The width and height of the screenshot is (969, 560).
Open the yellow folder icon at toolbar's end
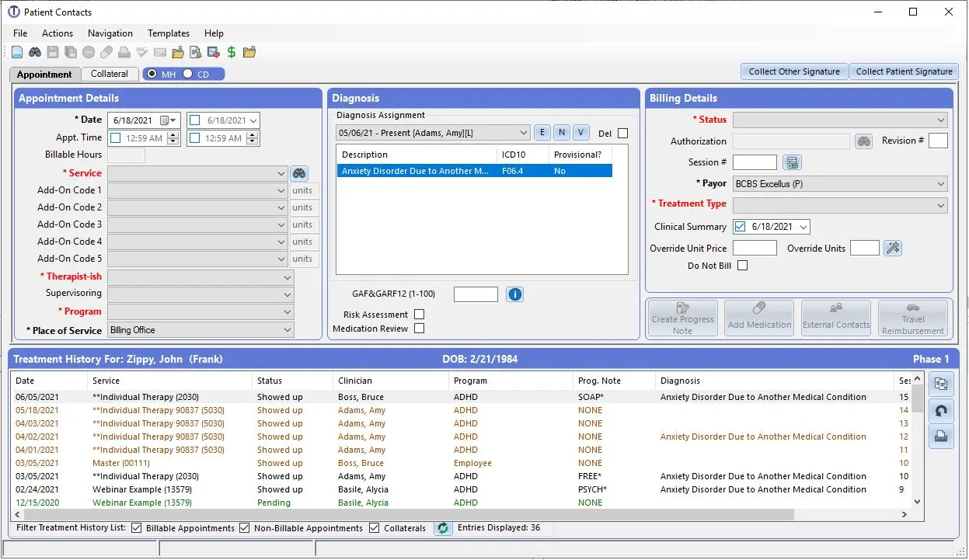pos(249,51)
